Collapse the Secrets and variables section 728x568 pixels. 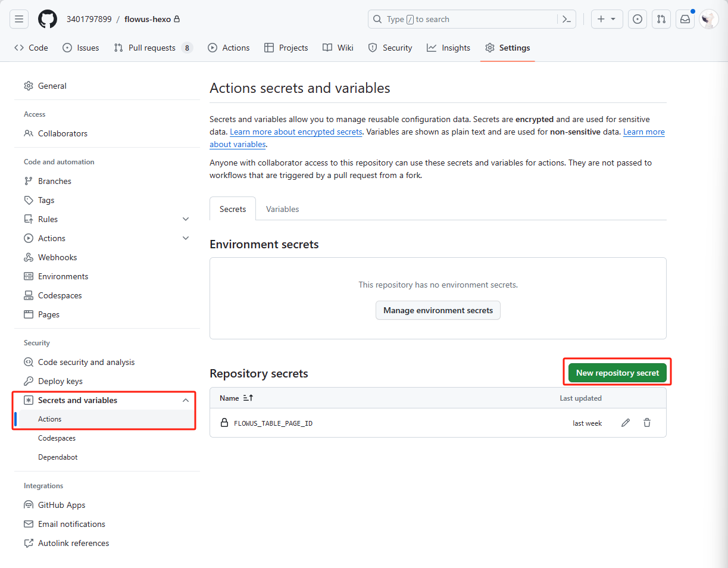tap(186, 400)
